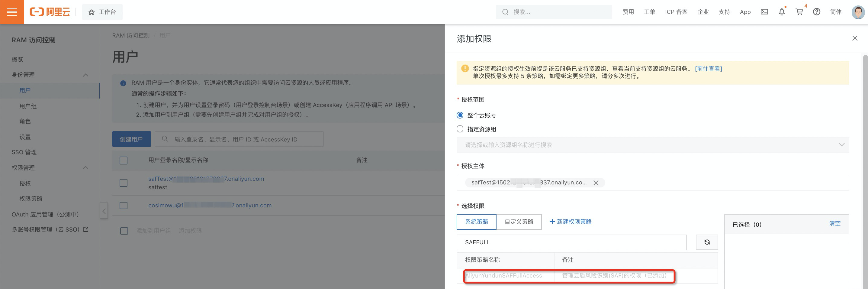Clear selected policies with 清空
The height and width of the screenshot is (289, 868).
[835, 224]
